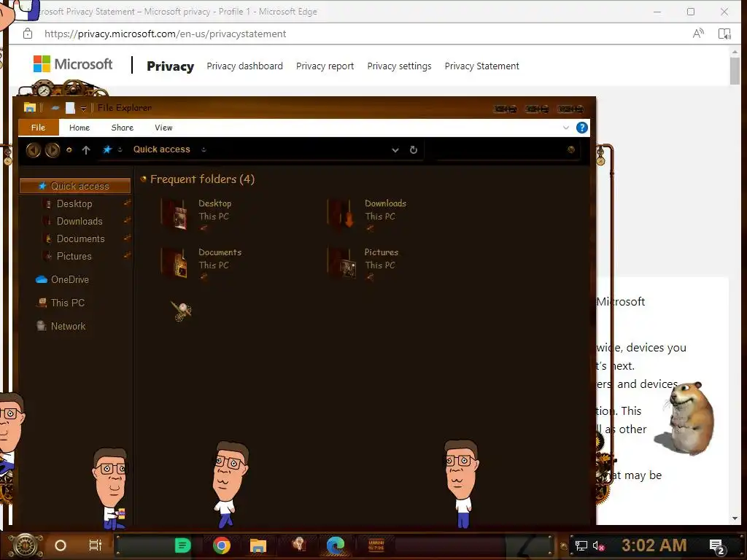The width and height of the screenshot is (747, 560).
Task: Open Cortana circle on the taskbar
Action: (61, 545)
